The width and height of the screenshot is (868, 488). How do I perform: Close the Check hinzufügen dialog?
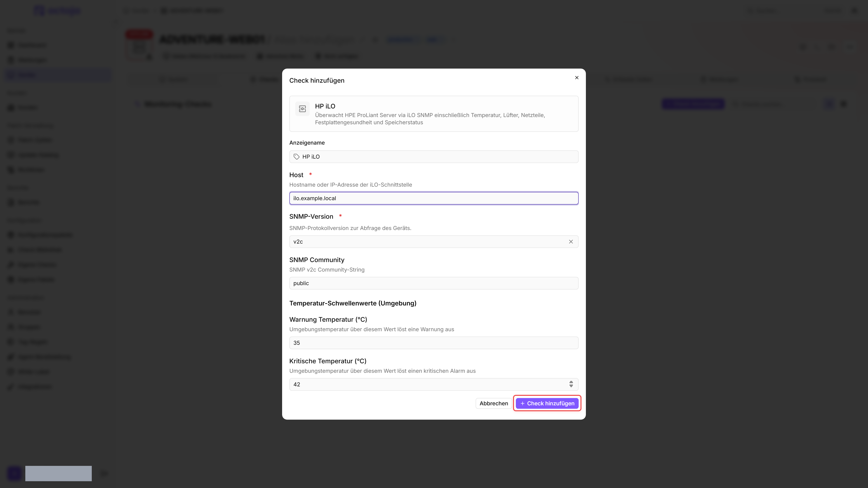[577, 77]
